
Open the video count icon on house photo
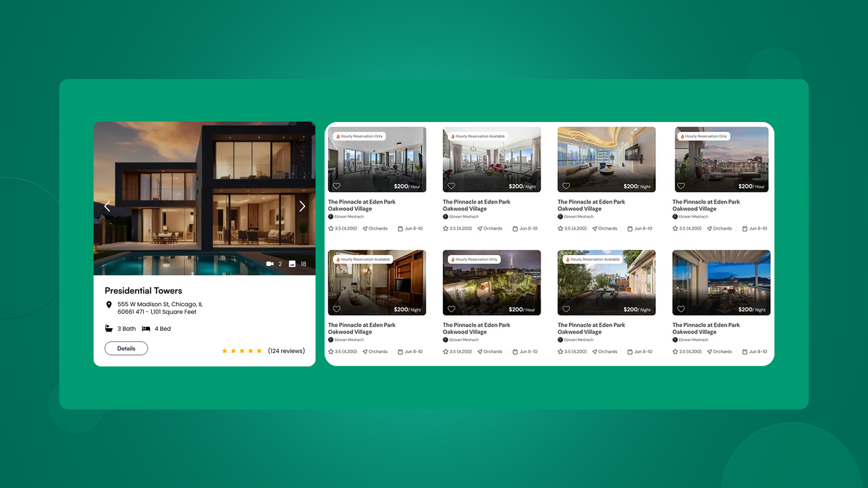[270, 264]
